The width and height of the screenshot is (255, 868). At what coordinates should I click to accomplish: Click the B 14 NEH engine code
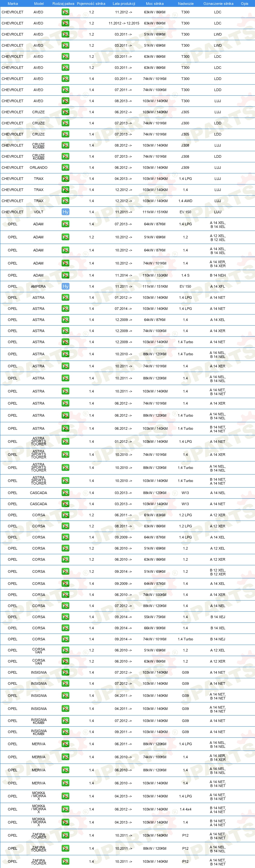tap(217, 275)
